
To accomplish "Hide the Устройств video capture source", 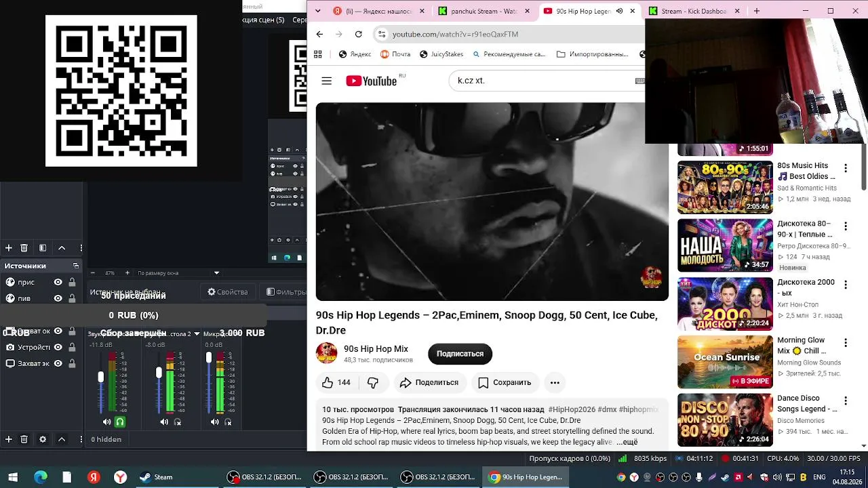I will pos(58,347).
